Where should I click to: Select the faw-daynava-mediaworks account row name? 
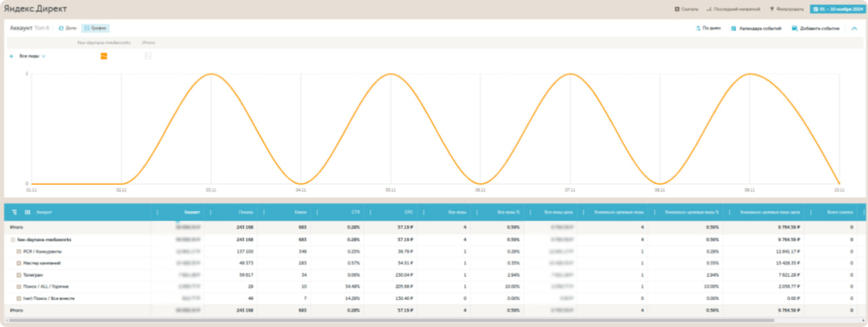pos(44,240)
